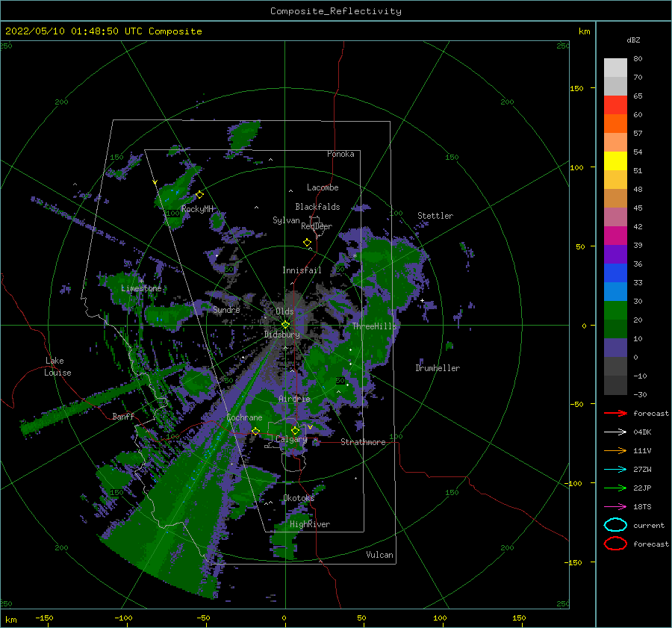Click the RedDeer city label
672x628 pixels.
(x=317, y=226)
